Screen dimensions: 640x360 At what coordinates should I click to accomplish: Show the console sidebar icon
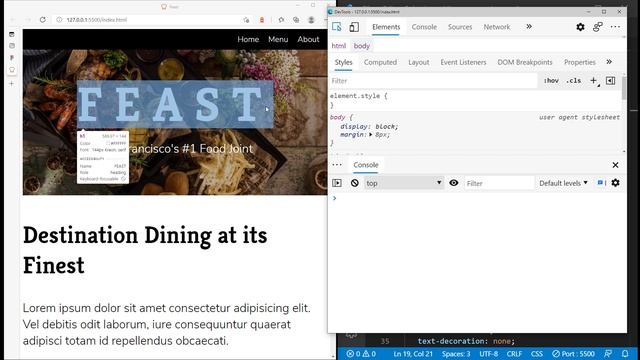click(x=337, y=183)
